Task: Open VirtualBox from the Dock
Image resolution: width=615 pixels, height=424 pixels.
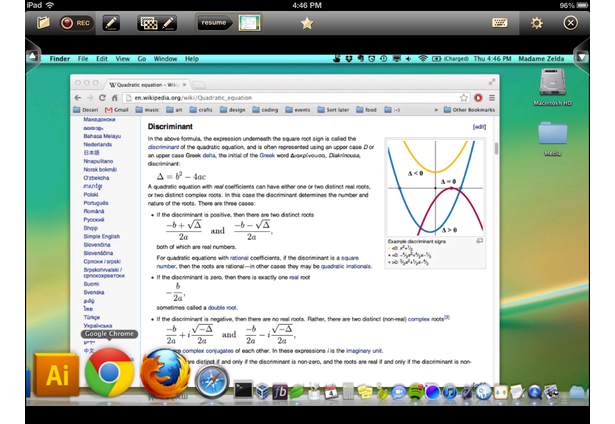Action: coord(262,392)
